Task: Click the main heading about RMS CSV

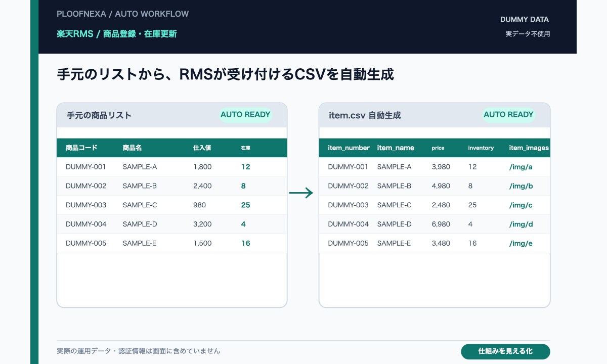Action: click(225, 75)
